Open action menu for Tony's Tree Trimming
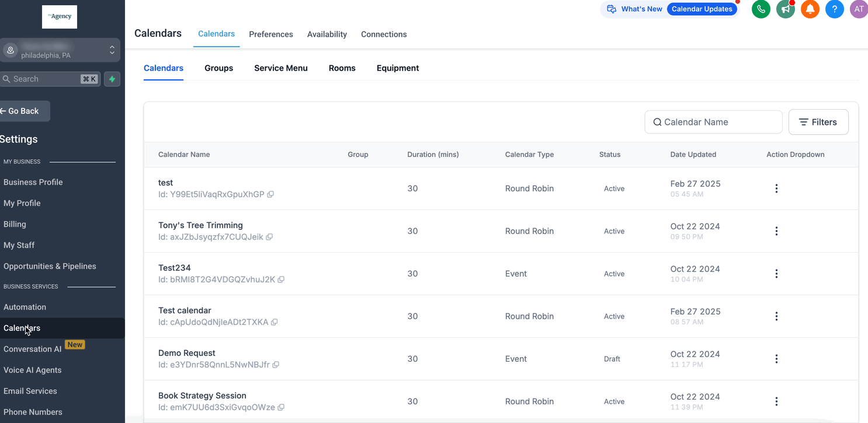This screenshot has height=423, width=868. click(776, 231)
